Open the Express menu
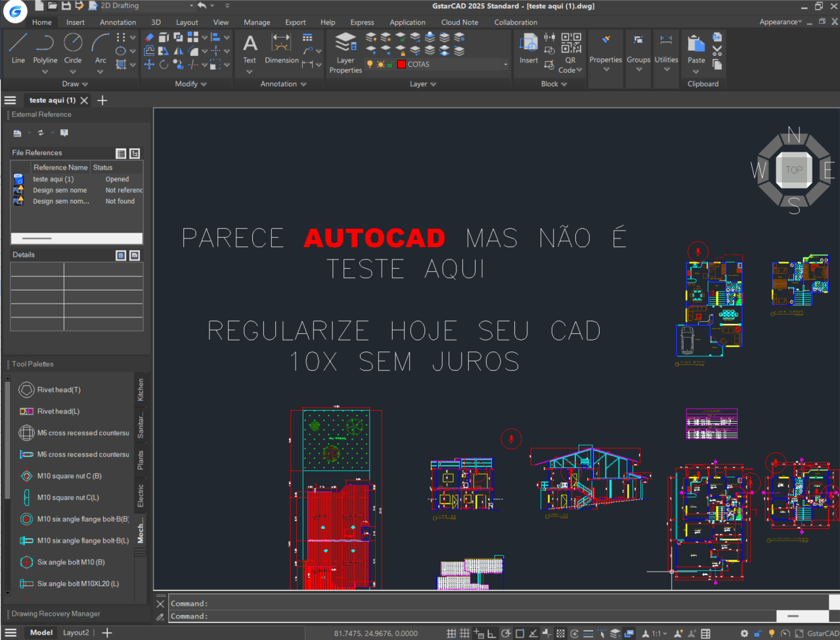This screenshot has width=840, height=640. coord(362,22)
